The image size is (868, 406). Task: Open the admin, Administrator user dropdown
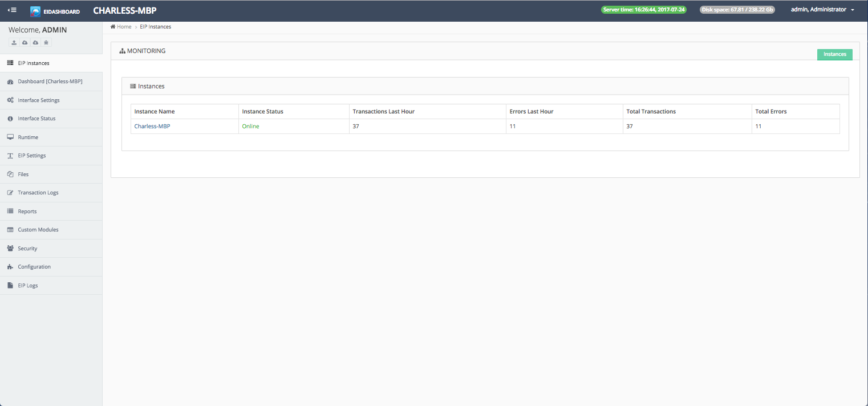pyautogui.click(x=822, y=10)
